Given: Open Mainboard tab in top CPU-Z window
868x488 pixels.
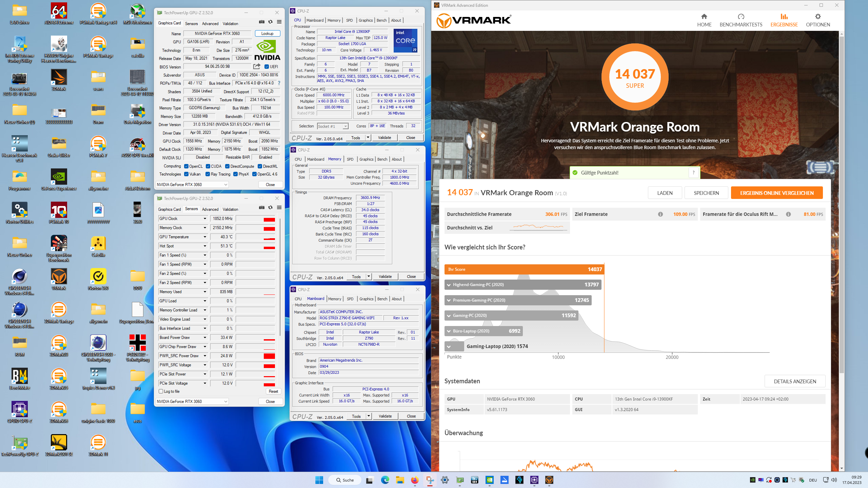Looking at the screenshot, I should tap(315, 20).
